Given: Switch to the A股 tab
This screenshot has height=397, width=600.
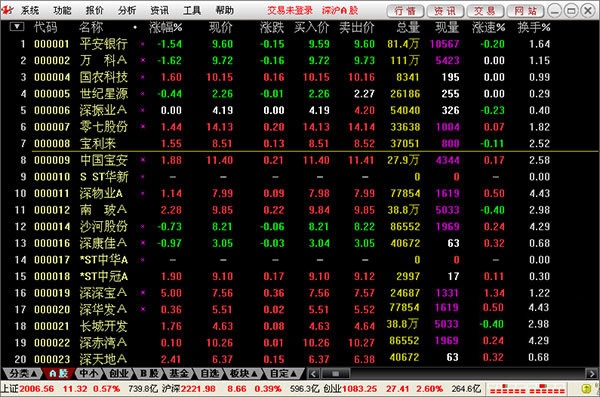Looking at the screenshot, I should pos(58,373).
